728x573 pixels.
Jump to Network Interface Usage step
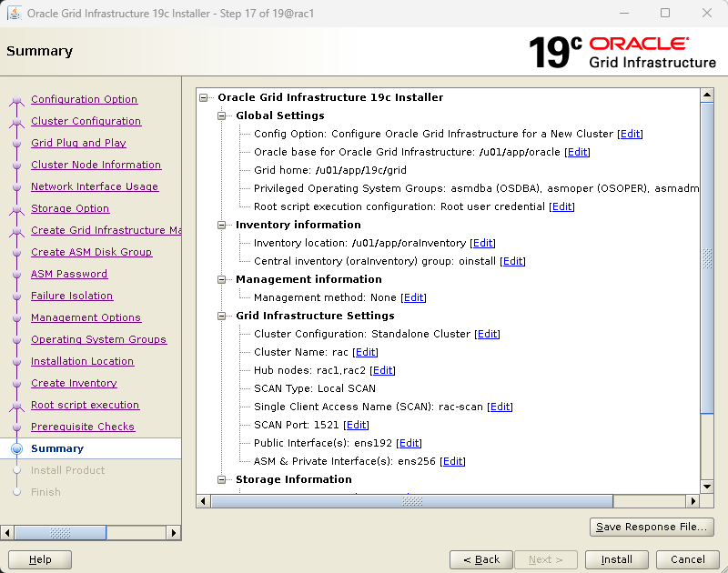click(x=95, y=186)
